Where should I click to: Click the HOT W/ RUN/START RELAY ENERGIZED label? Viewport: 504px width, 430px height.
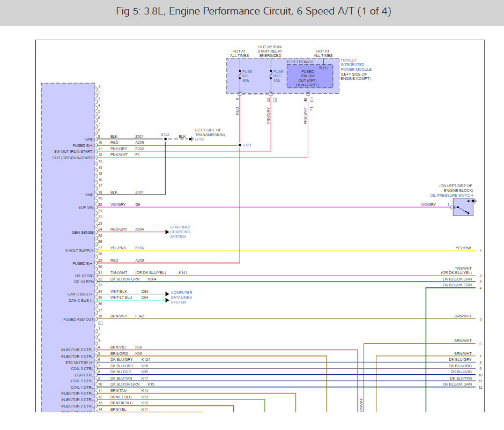270,51
